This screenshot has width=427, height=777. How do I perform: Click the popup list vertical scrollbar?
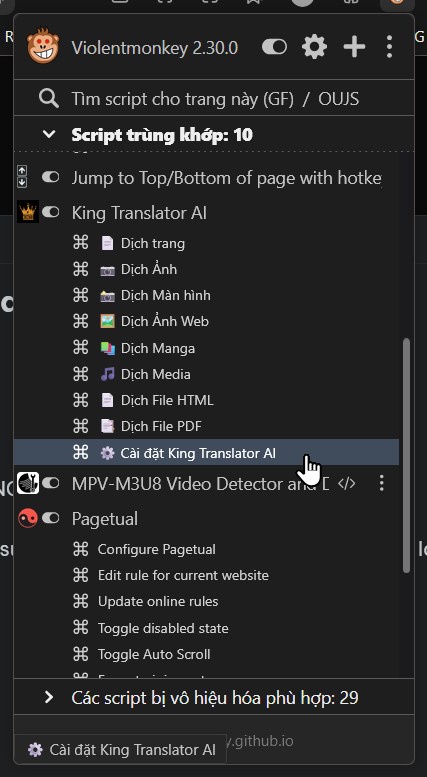(407, 456)
